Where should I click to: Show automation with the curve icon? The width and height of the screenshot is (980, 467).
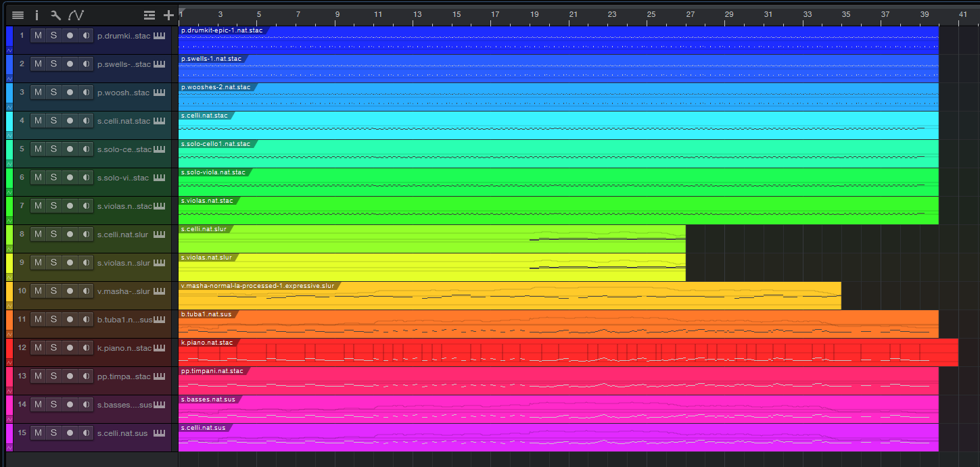tap(76, 15)
